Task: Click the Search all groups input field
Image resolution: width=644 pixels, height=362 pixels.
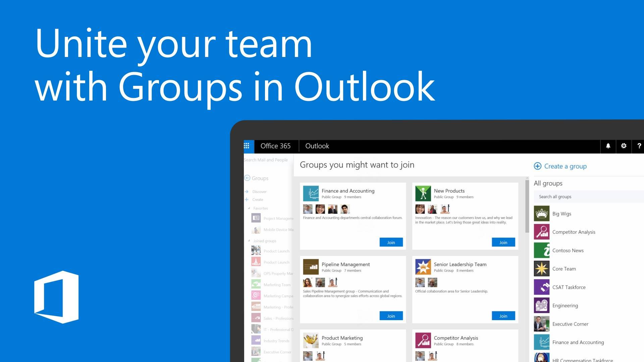Action: 584,197
